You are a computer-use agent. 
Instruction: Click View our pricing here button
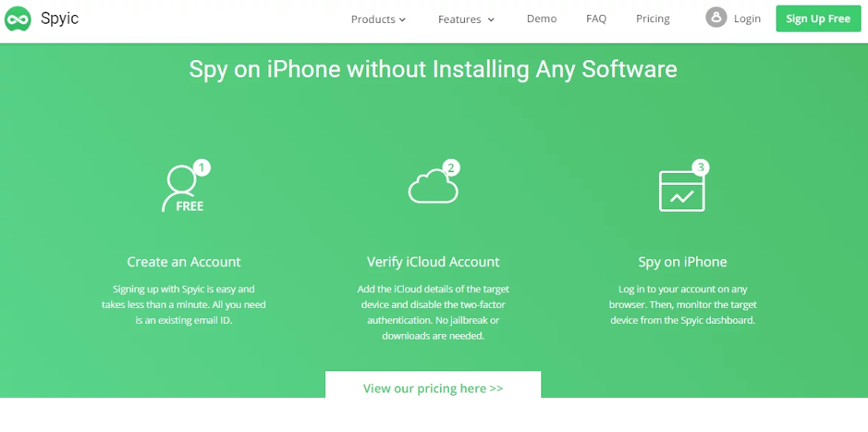[433, 385]
